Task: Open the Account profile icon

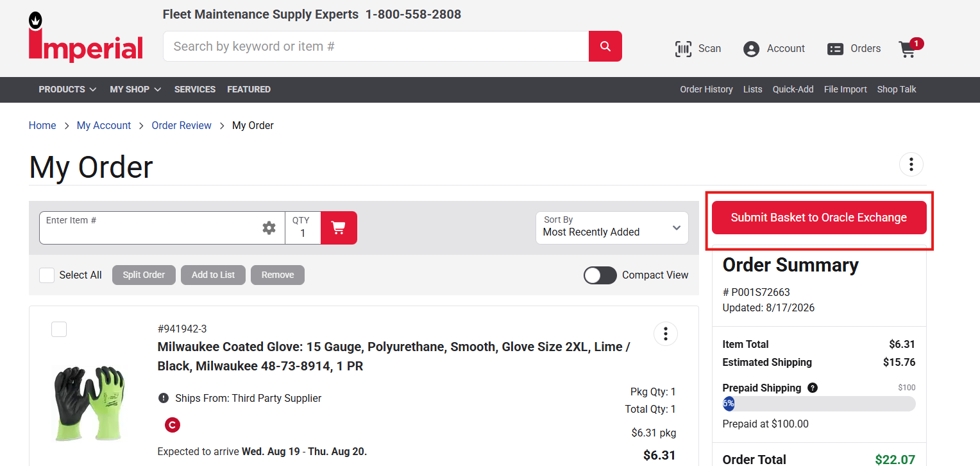Action: click(751, 49)
